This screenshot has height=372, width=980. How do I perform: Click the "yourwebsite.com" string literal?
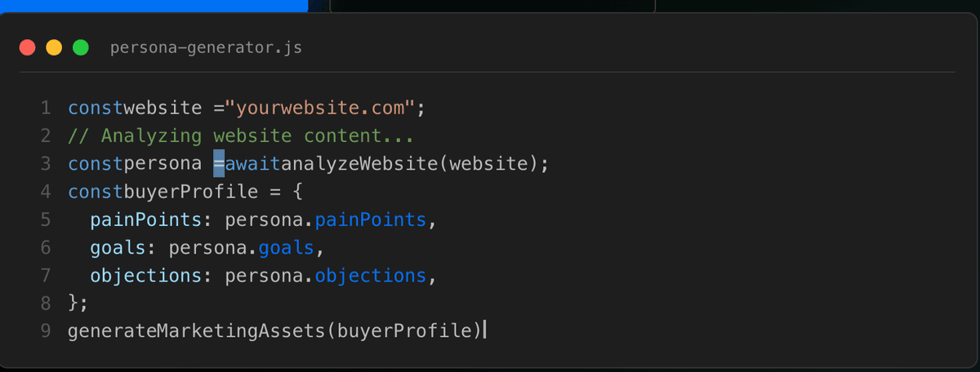pyautogui.click(x=320, y=108)
